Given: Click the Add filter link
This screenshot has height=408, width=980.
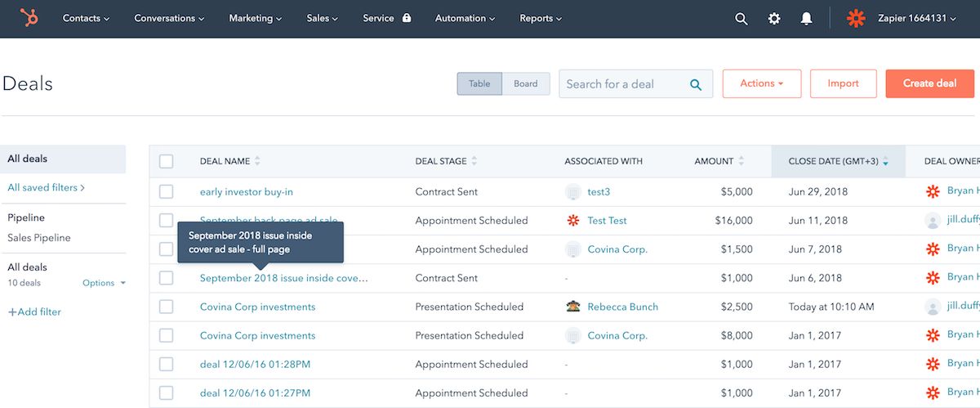Looking at the screenshot, I should click(x=34, y=312).
